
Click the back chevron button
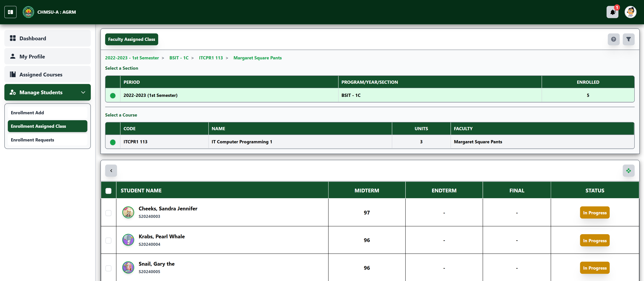pyautogui.click(x=111, y=171)
